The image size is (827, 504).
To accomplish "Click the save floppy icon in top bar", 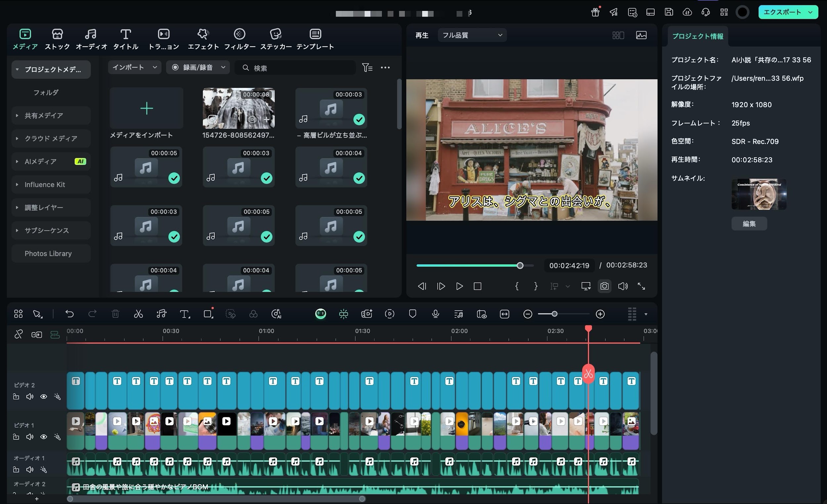I will pyautogui.click(x=669, y=12).
